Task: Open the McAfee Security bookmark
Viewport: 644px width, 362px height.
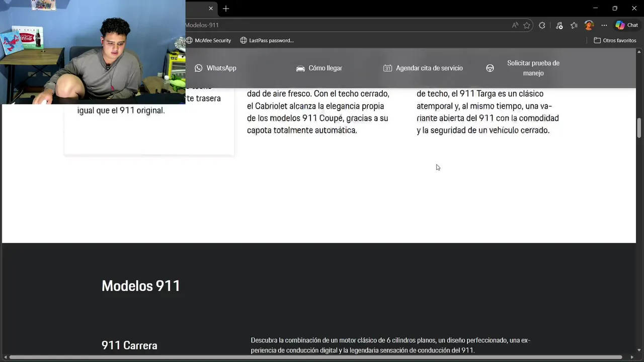Action: pos(208,40)
